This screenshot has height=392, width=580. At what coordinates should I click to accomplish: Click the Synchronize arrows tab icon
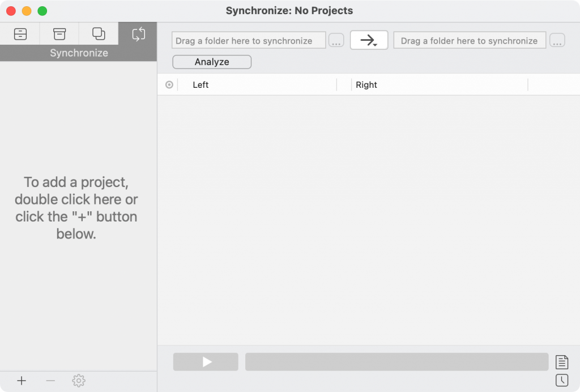click(138, 34)
